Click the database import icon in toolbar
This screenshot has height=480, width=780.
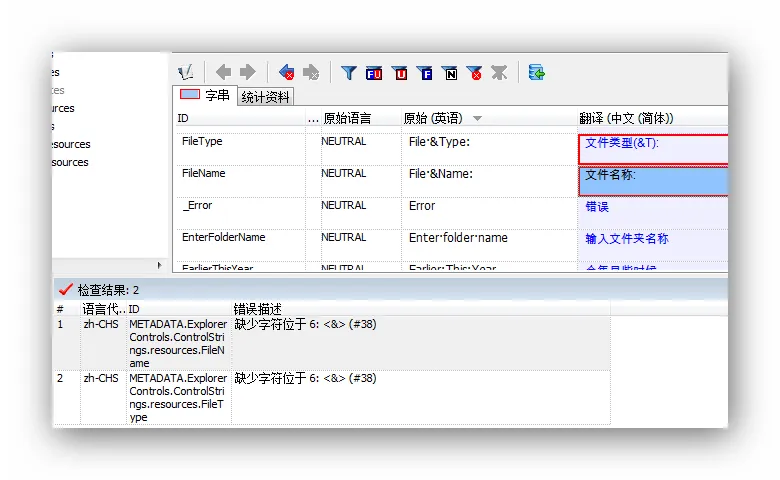click(537, 72)
